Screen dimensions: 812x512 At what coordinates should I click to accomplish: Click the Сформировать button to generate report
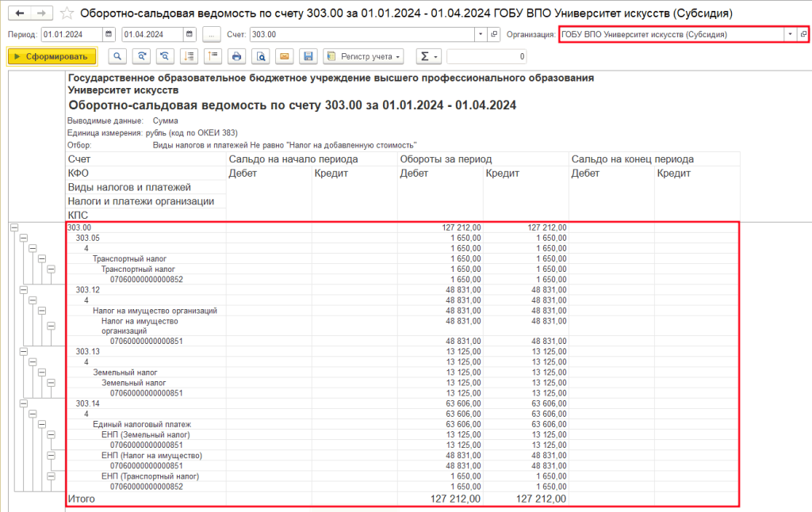pos(52,56)
